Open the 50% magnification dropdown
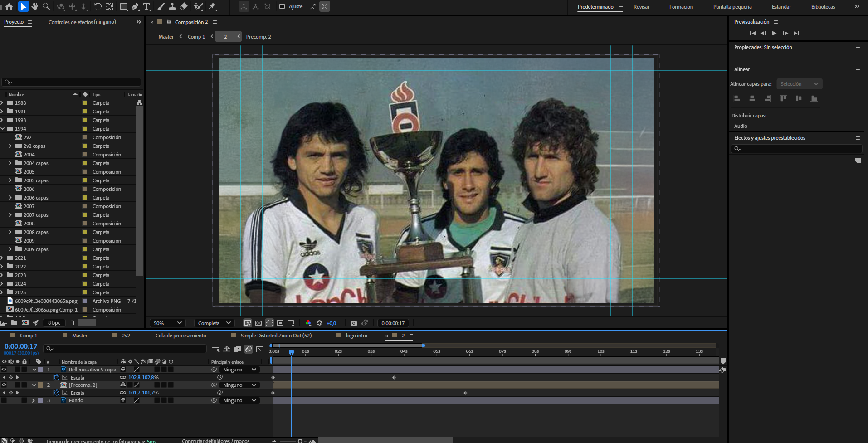The height and width of the screenshot is (443, 868). click(167, 323)
